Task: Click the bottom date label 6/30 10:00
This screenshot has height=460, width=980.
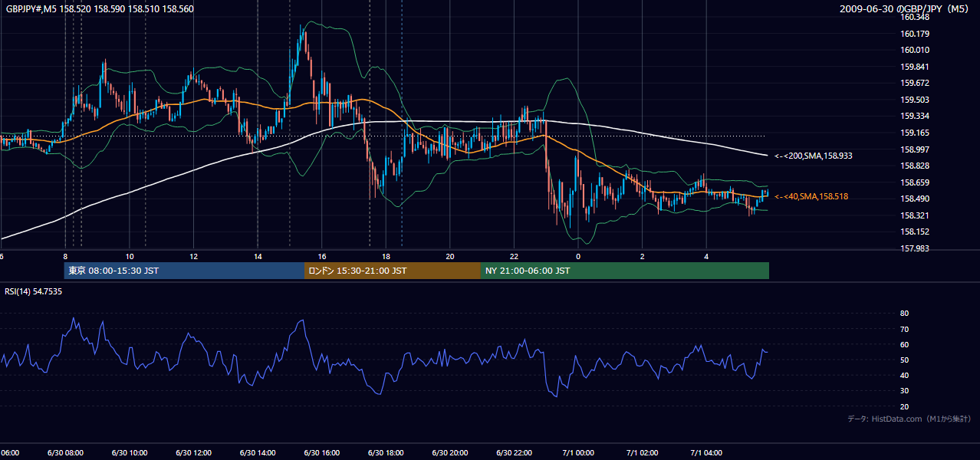Action: pyautogui.click(x=129, y=452)
